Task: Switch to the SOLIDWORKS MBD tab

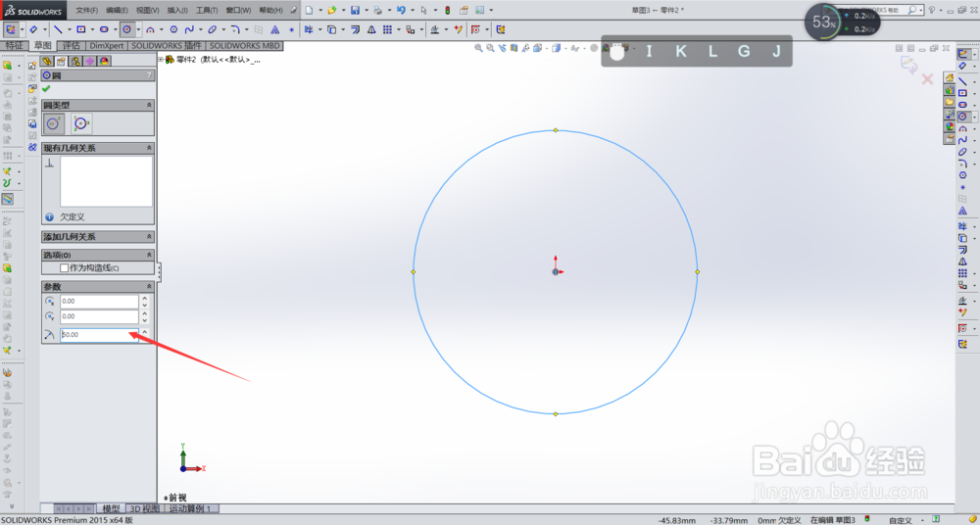Action: pos(244,46)
